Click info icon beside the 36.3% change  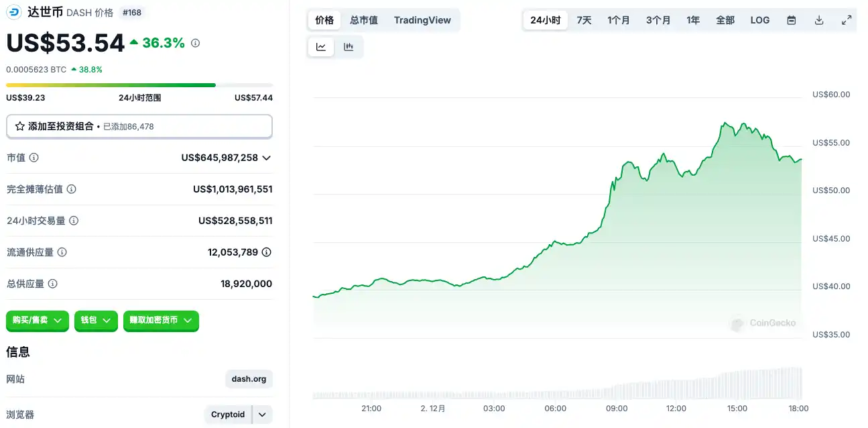click(196, 43)
